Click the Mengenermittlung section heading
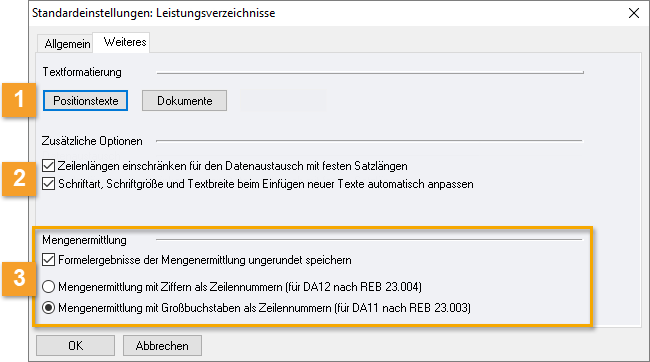Image resolution: width=650 pixels, height=362 pixels. pos(84,240)
